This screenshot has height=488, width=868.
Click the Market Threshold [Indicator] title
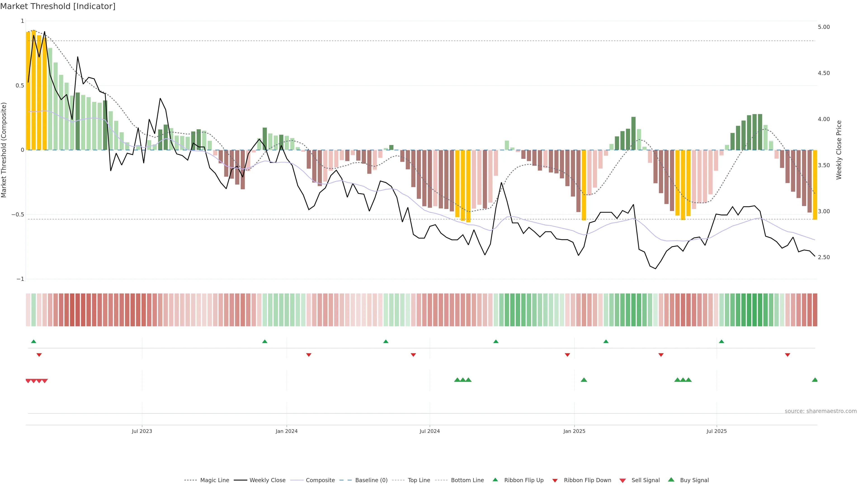(58, 6)
